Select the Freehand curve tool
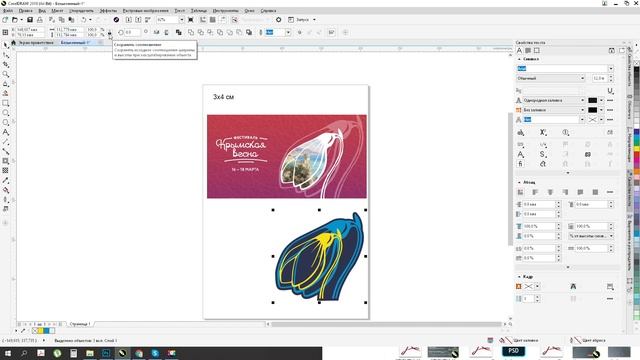The width and height of the screenshot is (640, 360). (x=5, y=84)
